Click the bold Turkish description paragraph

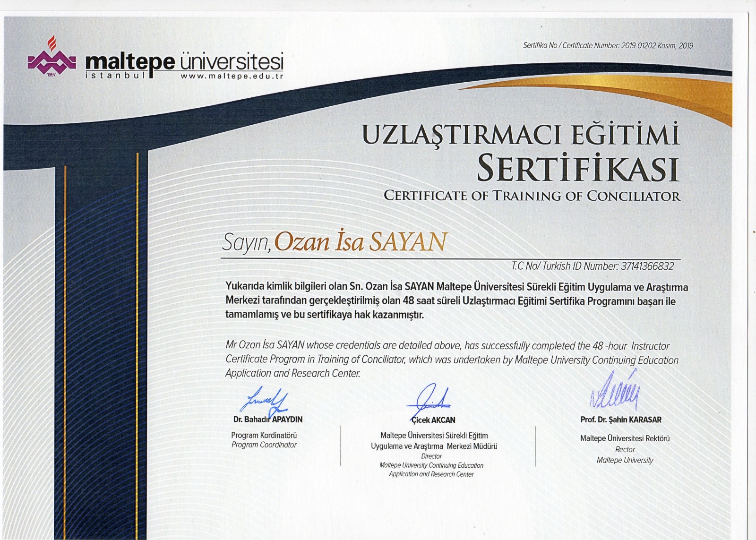click(x=456, y=301)
